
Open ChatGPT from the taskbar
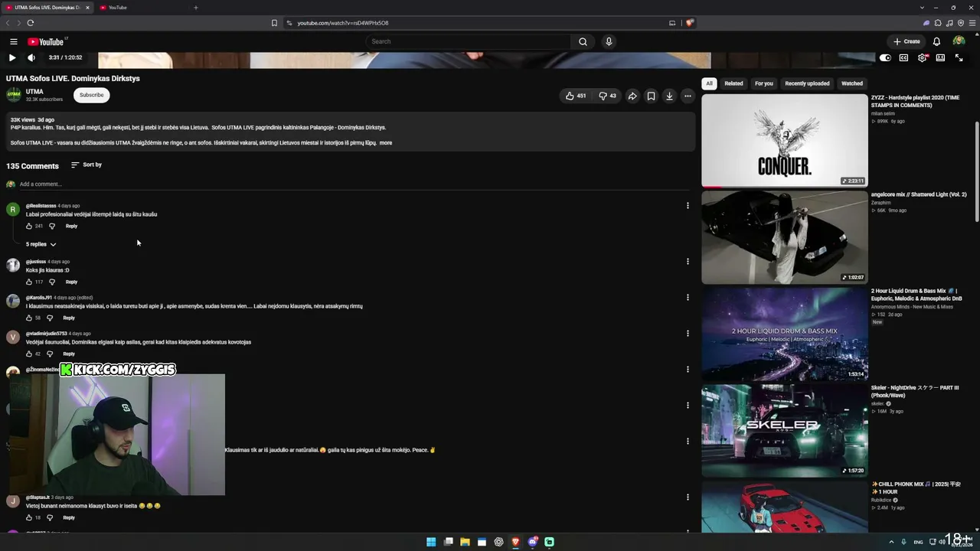point(498,542)
